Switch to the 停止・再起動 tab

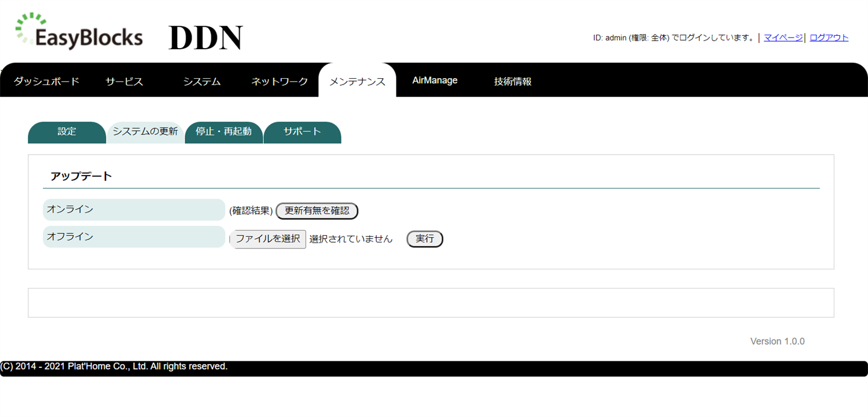(x=224, y=131)
